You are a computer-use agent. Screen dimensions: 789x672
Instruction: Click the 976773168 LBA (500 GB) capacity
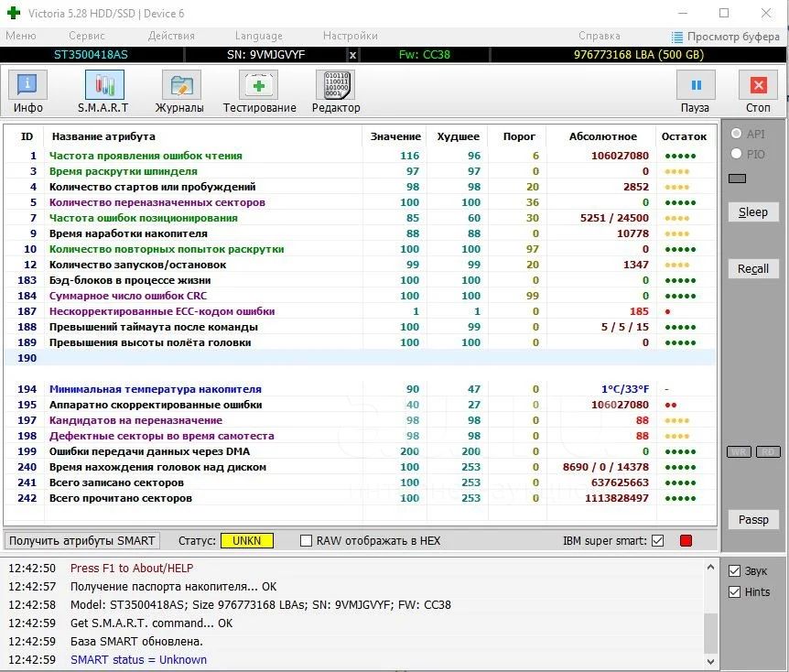[x=639, y=55]
